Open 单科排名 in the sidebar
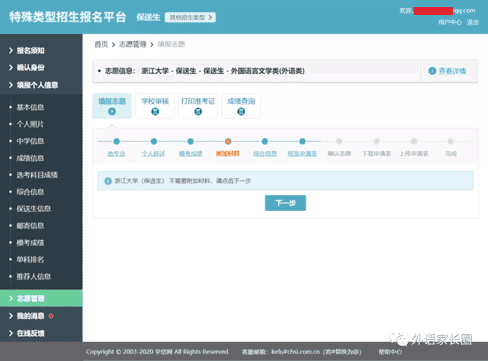488x361 pixels. [30, 259]
